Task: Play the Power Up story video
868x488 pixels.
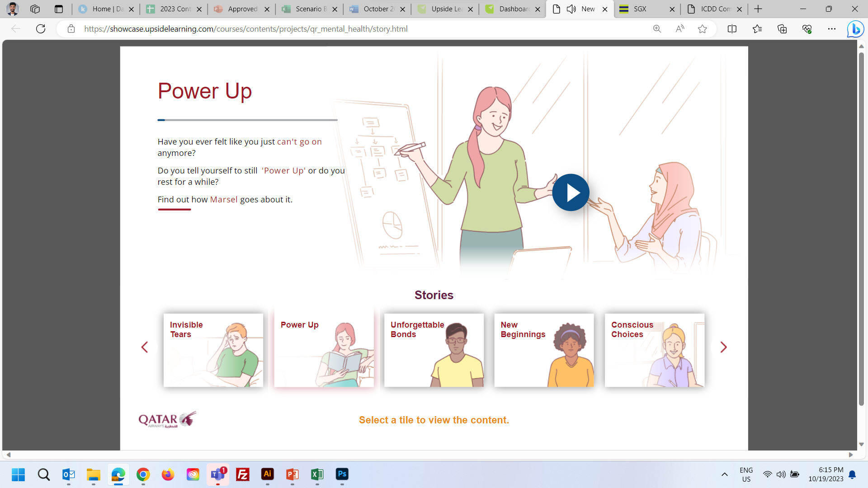Action: (571, 192)
